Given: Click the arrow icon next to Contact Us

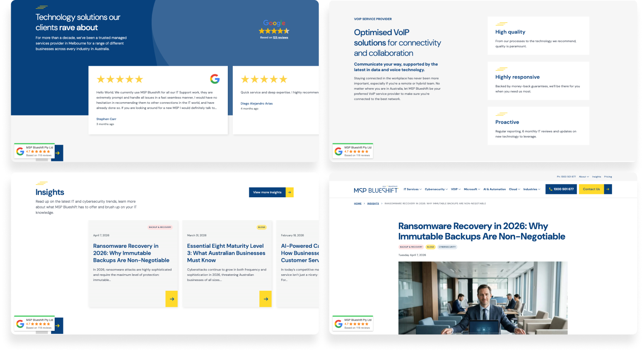Looking at the screenshot, I should (608, 189).
